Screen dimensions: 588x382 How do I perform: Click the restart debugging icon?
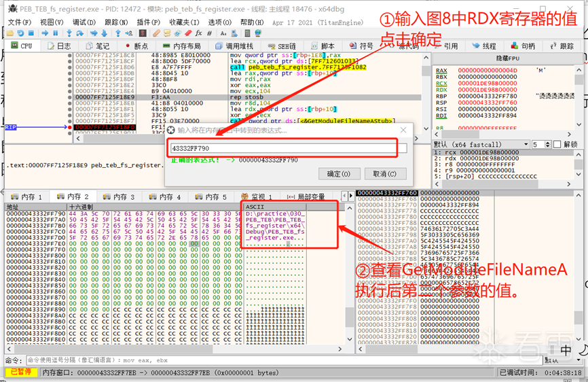tap(20, 33)
